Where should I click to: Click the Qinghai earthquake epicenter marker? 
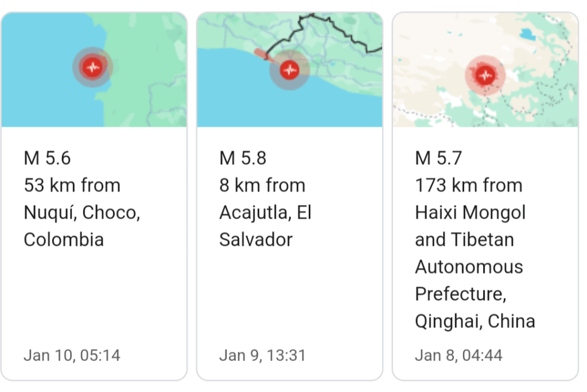(485, 75)
